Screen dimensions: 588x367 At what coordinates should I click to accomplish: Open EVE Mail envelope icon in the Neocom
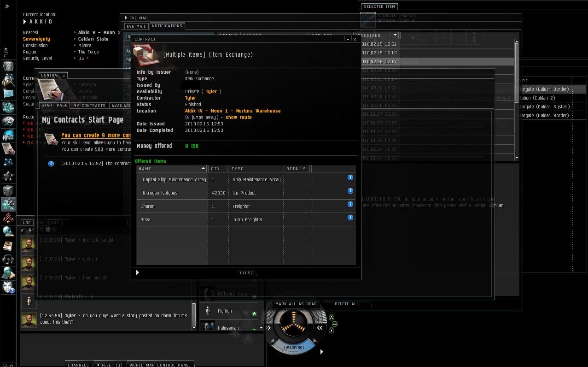(x=8, y=93)
